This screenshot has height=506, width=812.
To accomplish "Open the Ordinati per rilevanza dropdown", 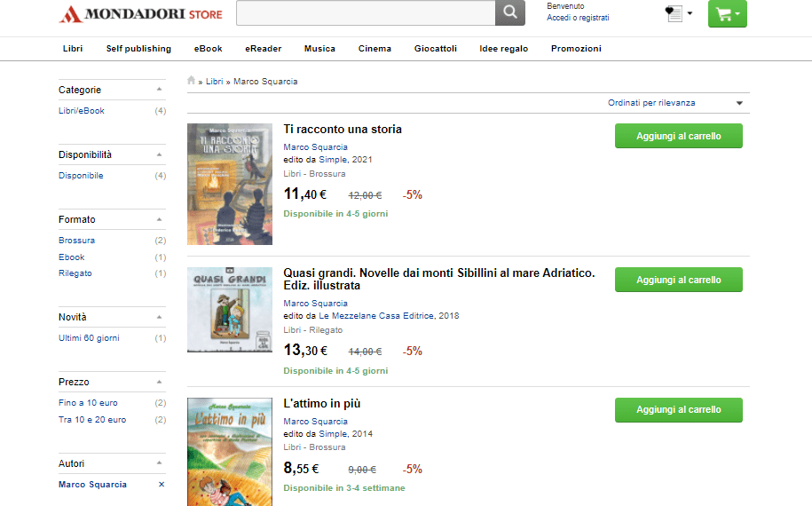I will [675, 103].
